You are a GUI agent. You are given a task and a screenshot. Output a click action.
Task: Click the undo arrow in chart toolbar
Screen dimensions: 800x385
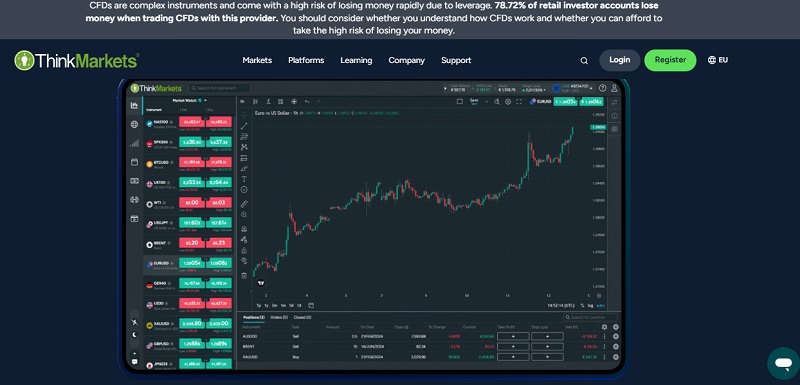(307, 101)
